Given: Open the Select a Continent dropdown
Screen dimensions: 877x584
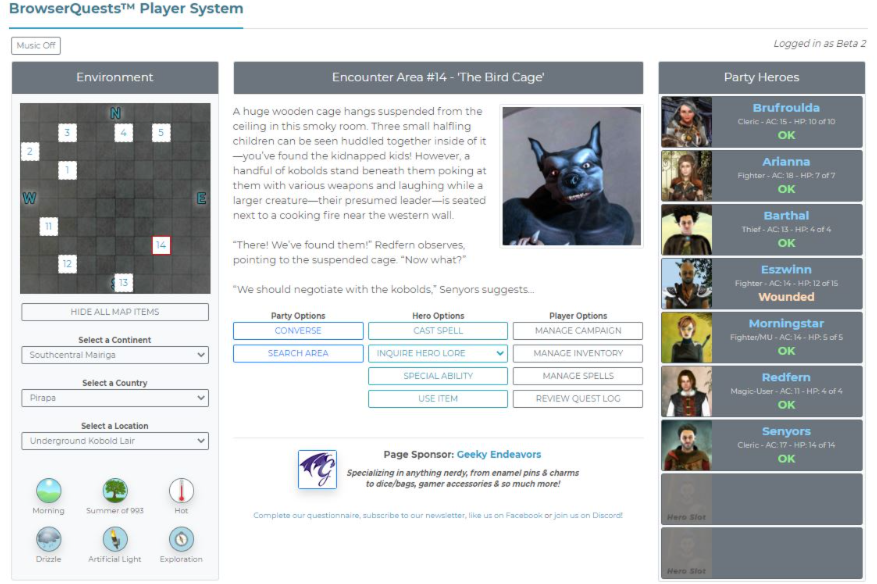Looking at the screenshot, I should pyautogui.click(x=115, y=355).
